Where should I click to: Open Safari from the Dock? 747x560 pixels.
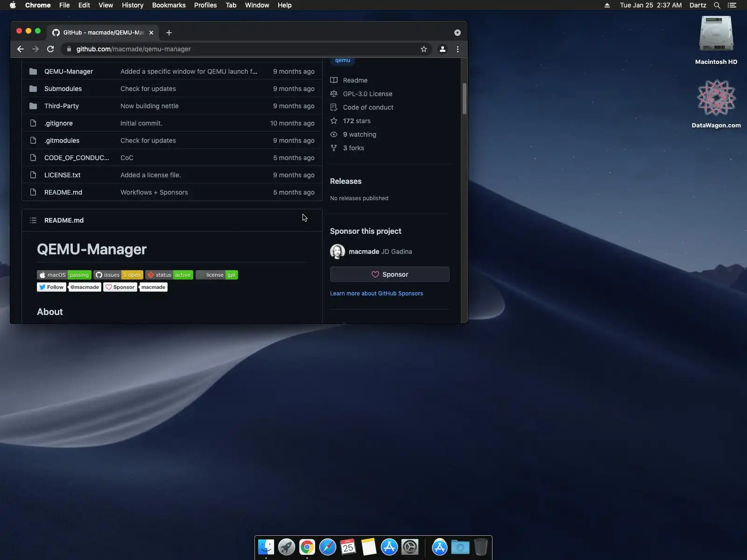click(x=328, y=547)
